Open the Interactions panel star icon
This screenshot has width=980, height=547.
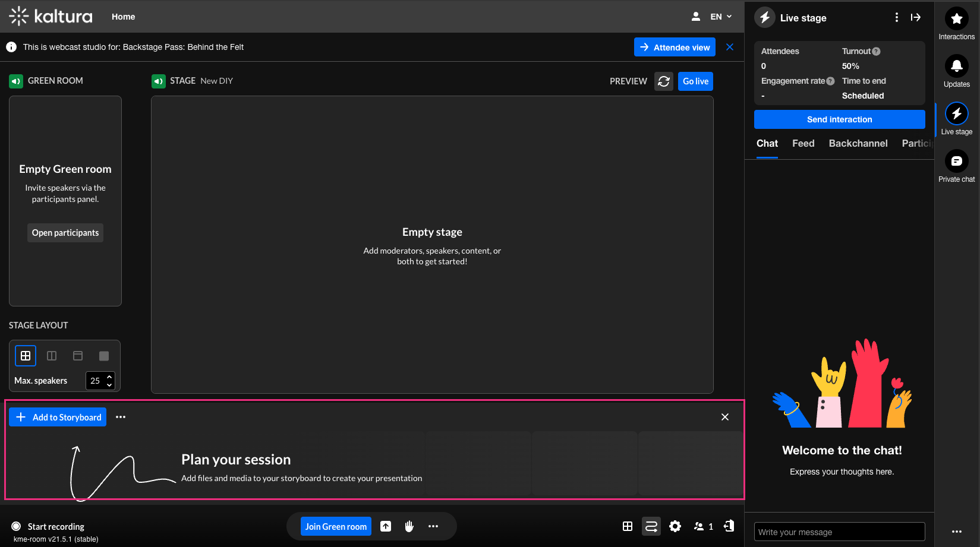tap(956, 19)
